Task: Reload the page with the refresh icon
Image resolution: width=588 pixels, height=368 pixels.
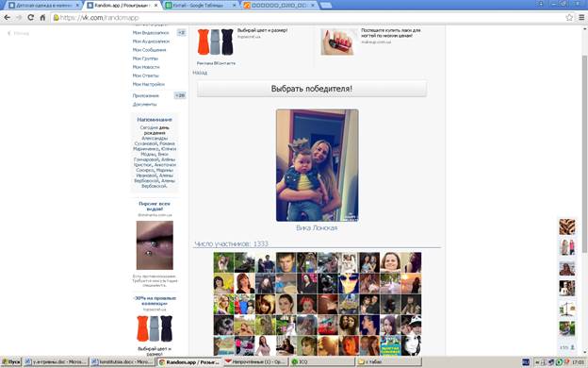Action: point(31,17)
